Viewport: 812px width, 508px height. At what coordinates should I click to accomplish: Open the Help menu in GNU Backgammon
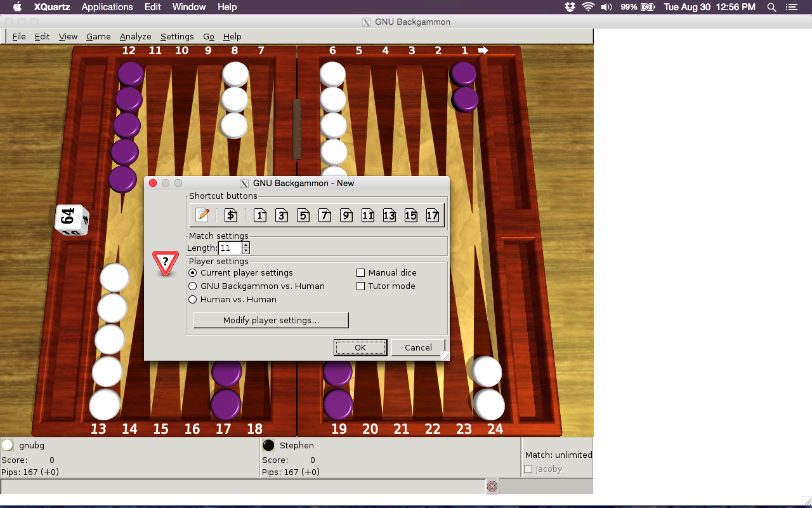point(232,36)
